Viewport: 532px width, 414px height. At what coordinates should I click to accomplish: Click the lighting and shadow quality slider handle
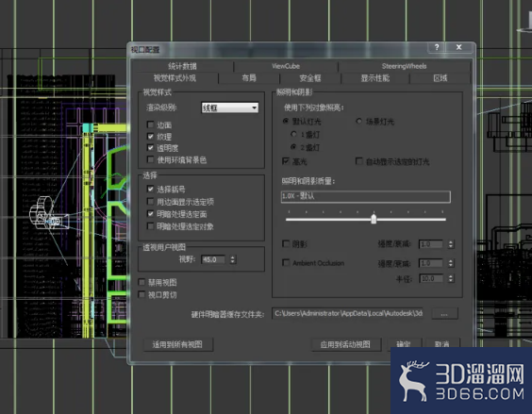[374, 219]
